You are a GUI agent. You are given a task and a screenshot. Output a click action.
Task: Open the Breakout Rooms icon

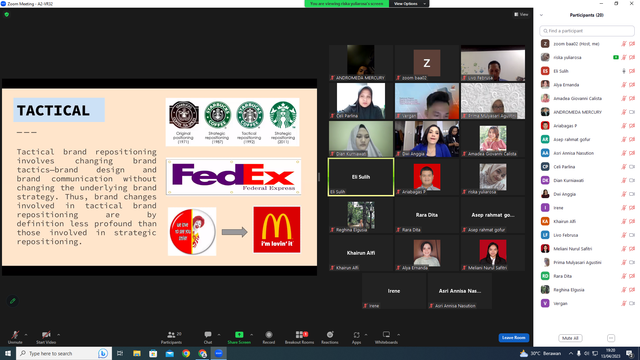(299, 335)
